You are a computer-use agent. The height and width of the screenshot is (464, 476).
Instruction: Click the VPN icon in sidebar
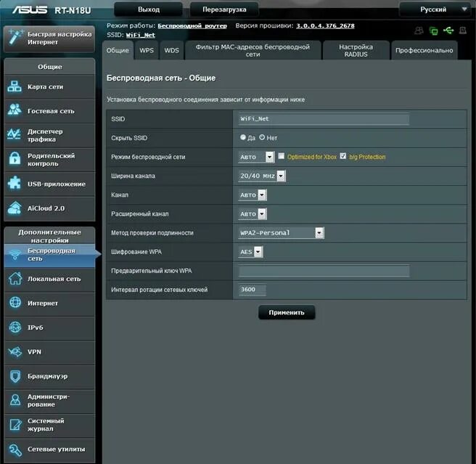coord(15,351)
